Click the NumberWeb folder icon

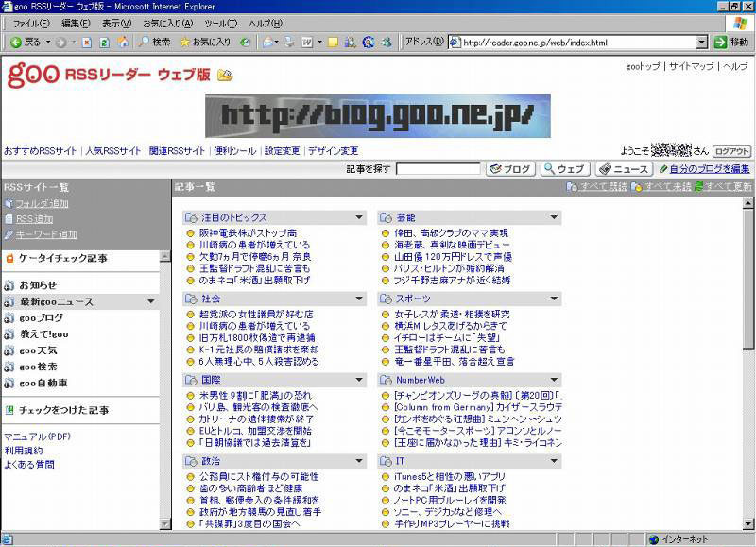click(x=386, y=380)
